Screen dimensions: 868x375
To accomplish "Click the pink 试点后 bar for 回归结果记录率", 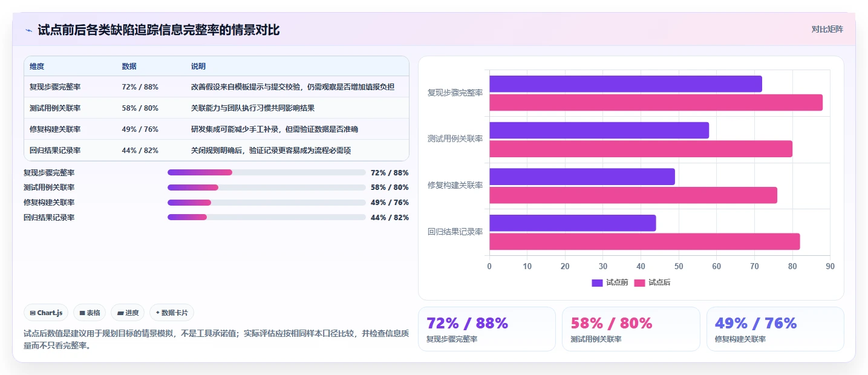I will click(x=644, y=241).
